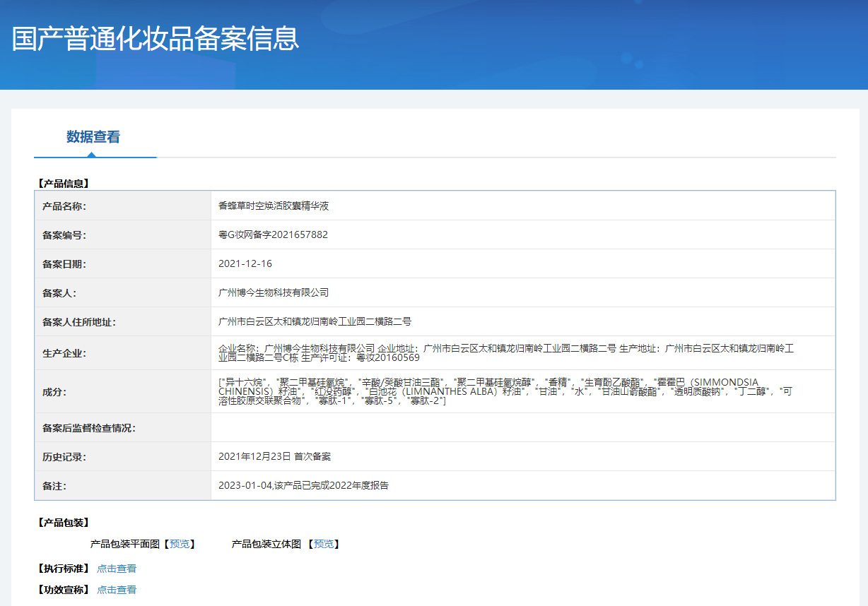Click the 备案人 label cell
This screenshot has width=868, height=606.
[x=123, y=292]
